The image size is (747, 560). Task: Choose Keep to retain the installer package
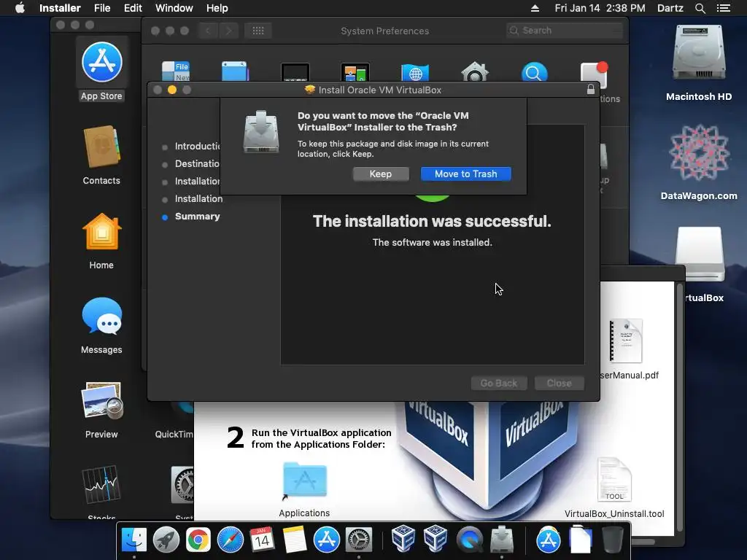click(x=381, y=174)
